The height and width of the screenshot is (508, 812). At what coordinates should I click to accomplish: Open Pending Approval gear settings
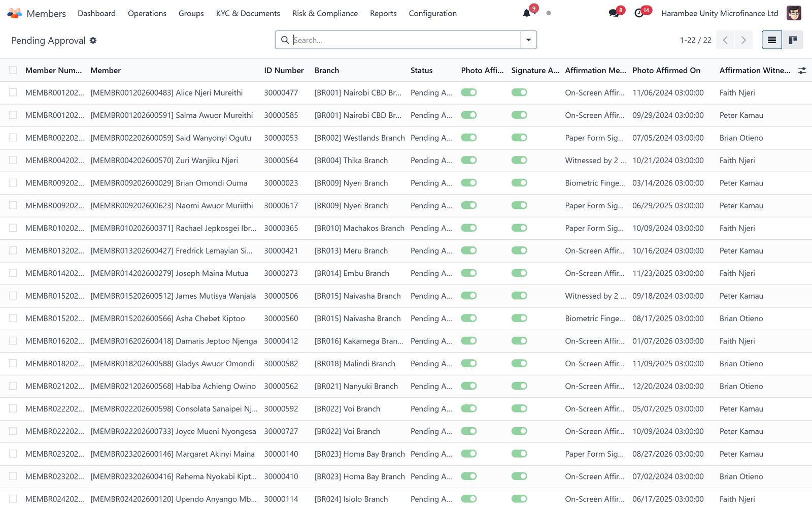pyautogui.click(x=93, y=40)
